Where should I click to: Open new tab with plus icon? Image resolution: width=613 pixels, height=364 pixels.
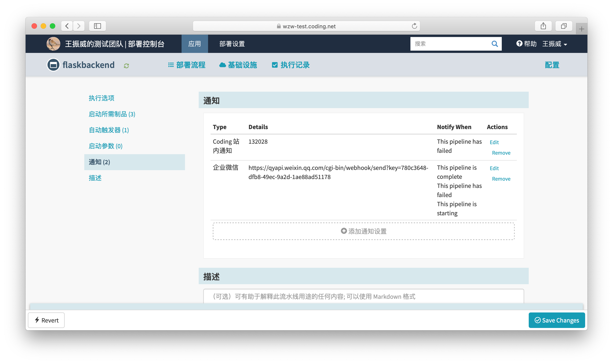581,29
